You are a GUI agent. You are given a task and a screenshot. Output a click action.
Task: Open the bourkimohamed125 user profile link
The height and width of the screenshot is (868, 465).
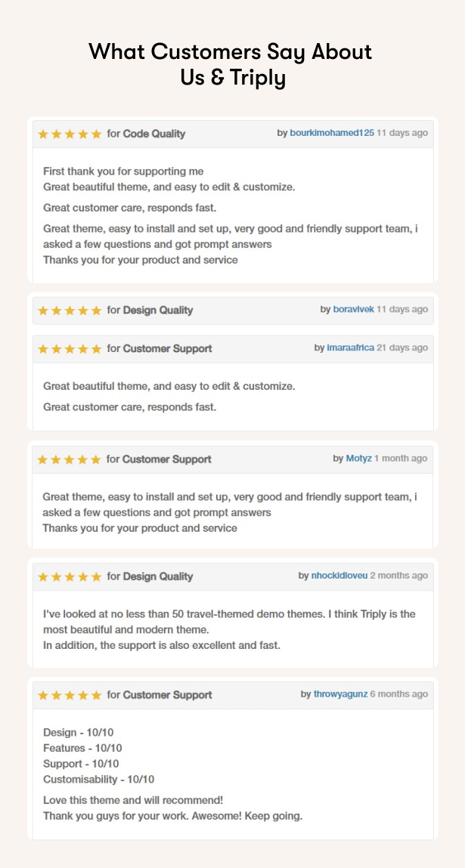332,133
